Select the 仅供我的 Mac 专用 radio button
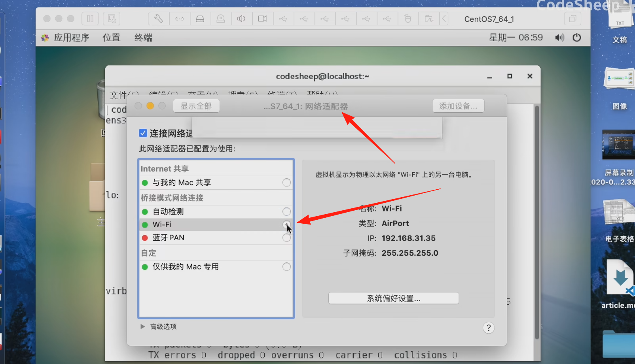Viewport: 635px width, 364px height. [286, 267]
